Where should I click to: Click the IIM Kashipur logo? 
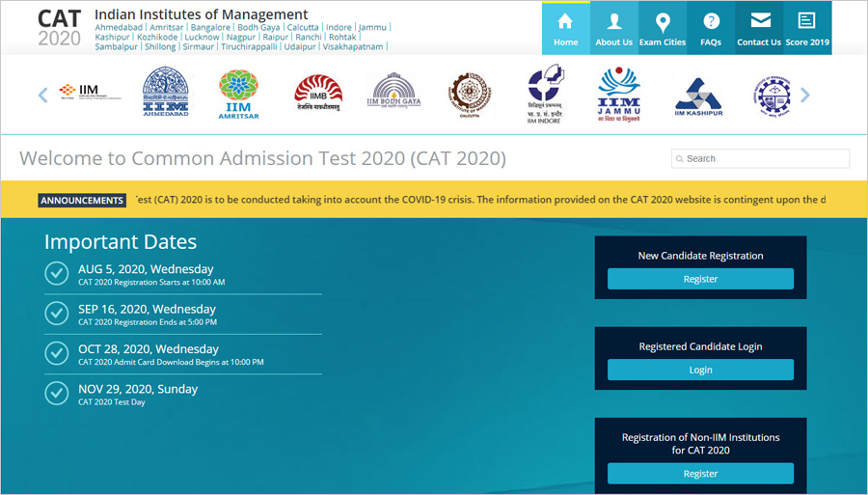click(x=698, y=96)
